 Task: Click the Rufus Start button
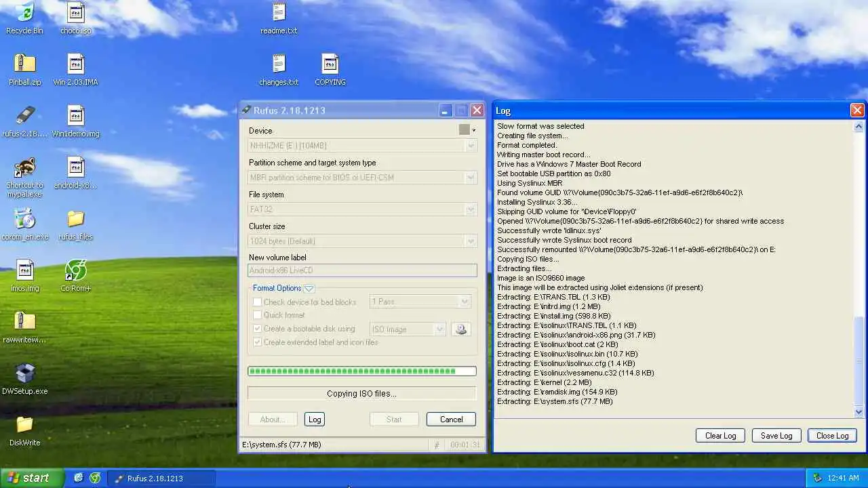pyautogui.click(x=394, y=420)
